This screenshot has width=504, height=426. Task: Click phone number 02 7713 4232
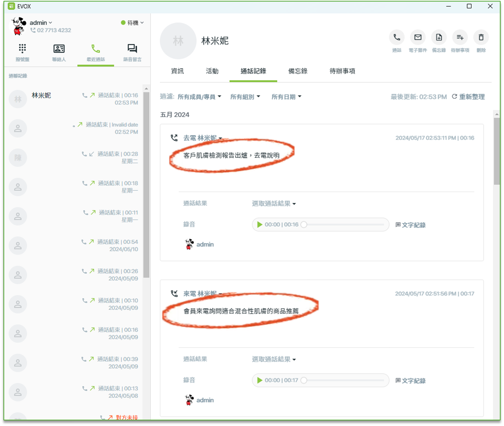click(54, 30)
